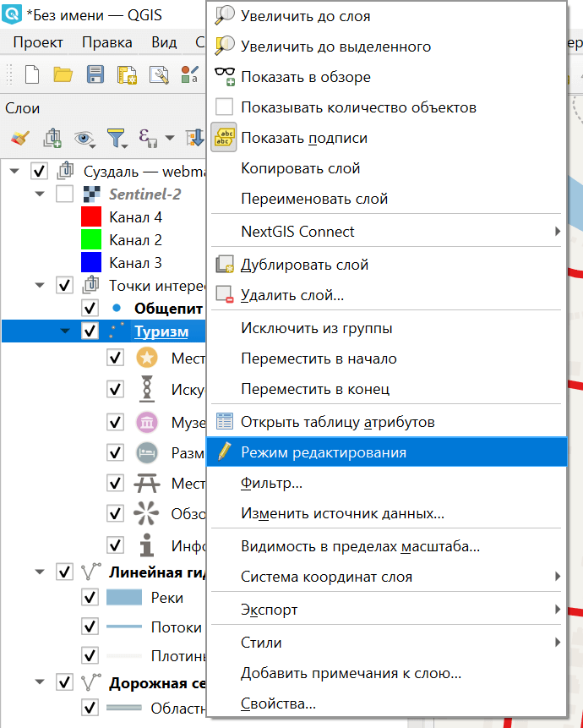This screenshot has height=728, width=583.
Task: Click the blue Канал 3 swatch
Action: pyautogui.click(x=91, y=262)
